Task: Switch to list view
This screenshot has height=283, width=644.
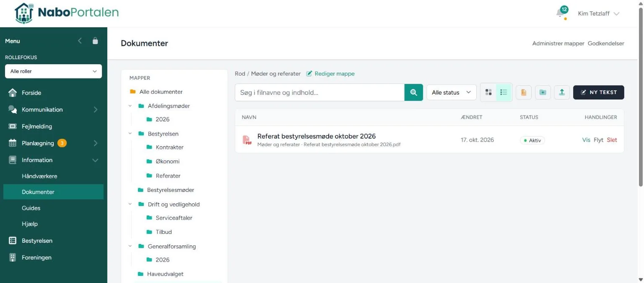Action: (x=504, y=92)
